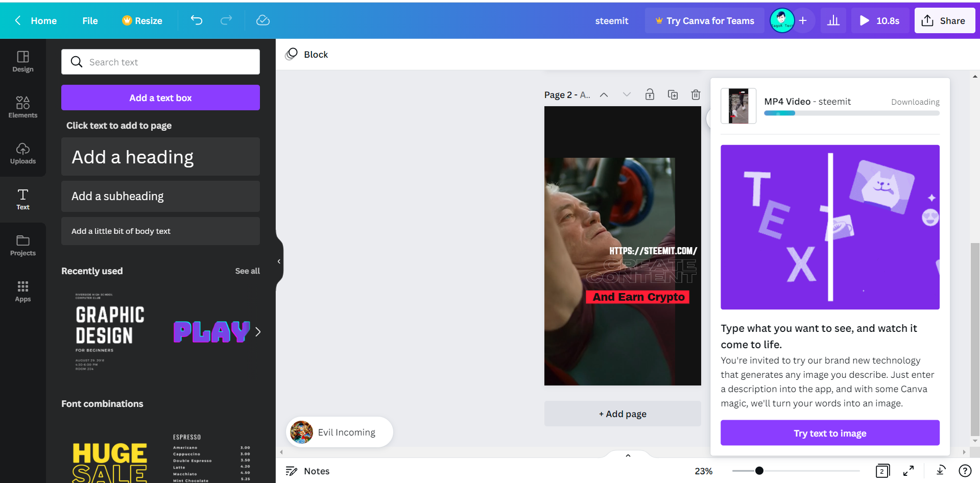Click See all recently used
Viewport: 980px width, 483px height.
pos(247,271)
